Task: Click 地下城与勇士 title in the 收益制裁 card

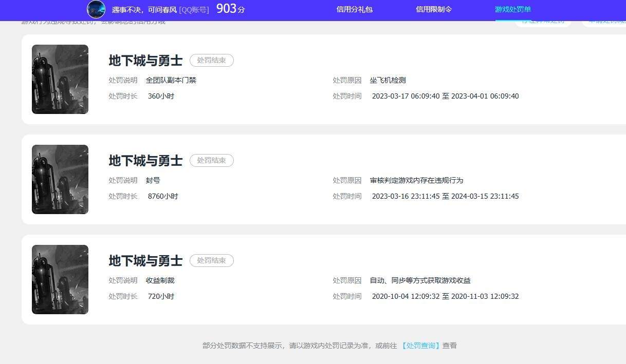Action: pyautogui.click(x=145, y=261)
